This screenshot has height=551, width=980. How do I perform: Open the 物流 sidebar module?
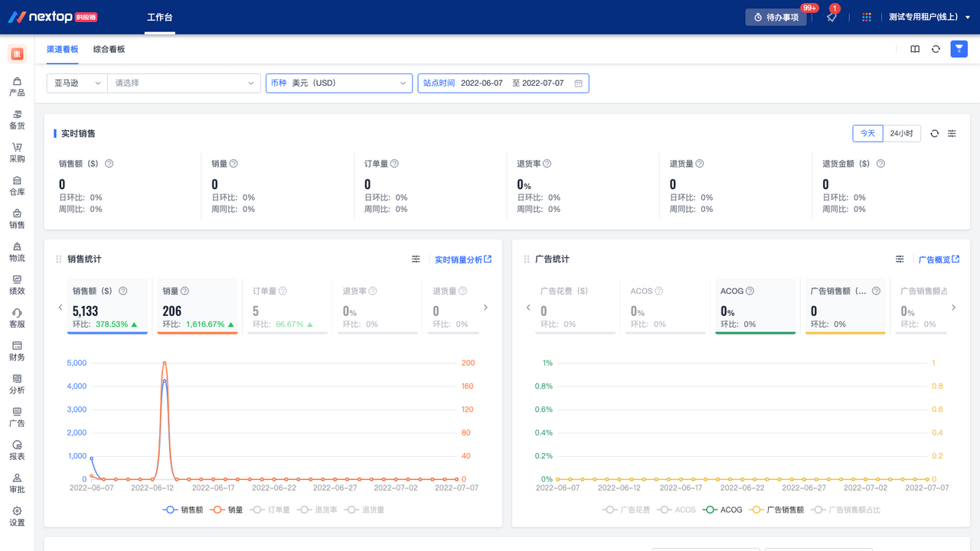[17, 252]
